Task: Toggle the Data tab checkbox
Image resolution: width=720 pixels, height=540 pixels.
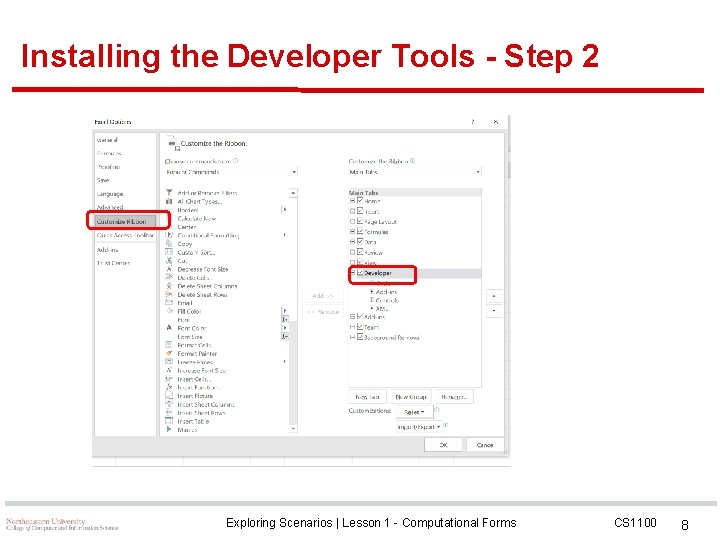Action: (x=360, y=241)
